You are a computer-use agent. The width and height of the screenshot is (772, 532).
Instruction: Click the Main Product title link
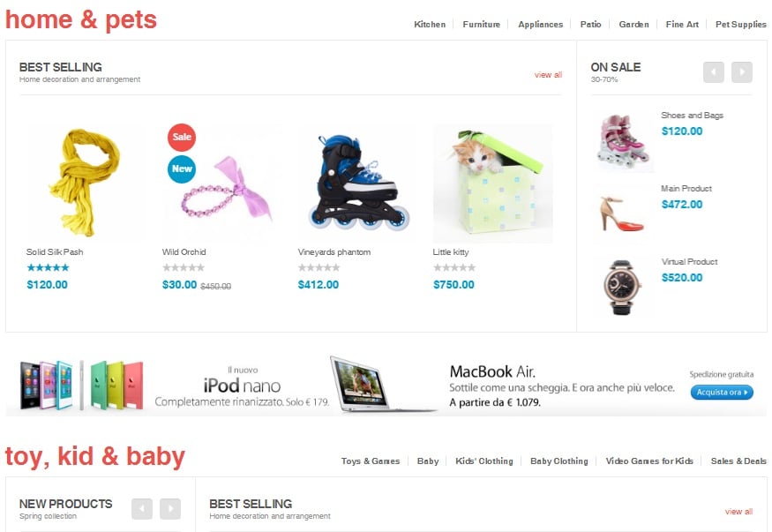tap(686, 189)
